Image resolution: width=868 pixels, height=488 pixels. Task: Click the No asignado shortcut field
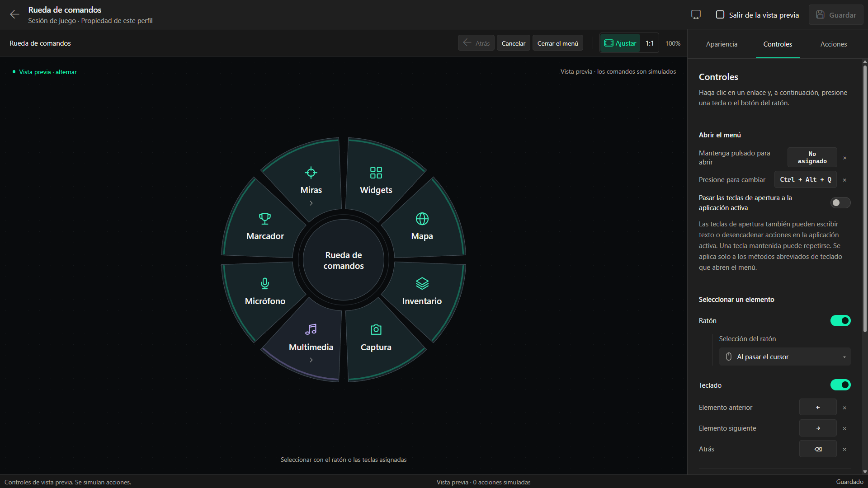pos(812,158)
